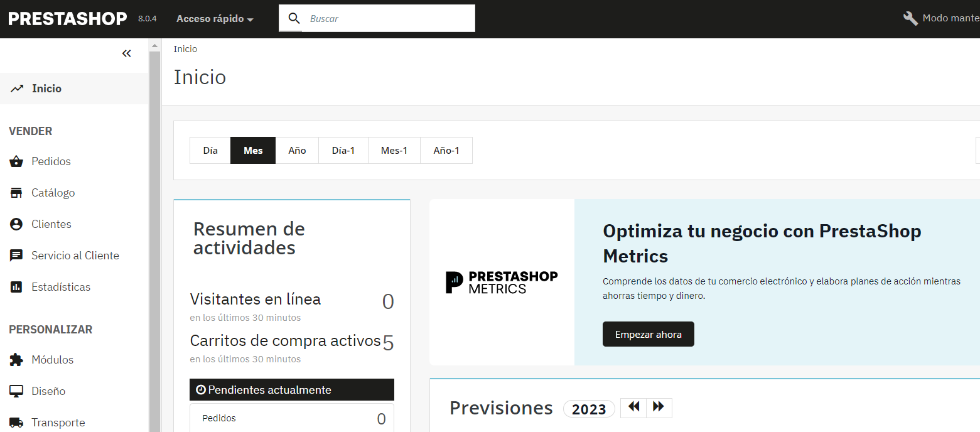Select the Año-1 period tab

point(446,151)
